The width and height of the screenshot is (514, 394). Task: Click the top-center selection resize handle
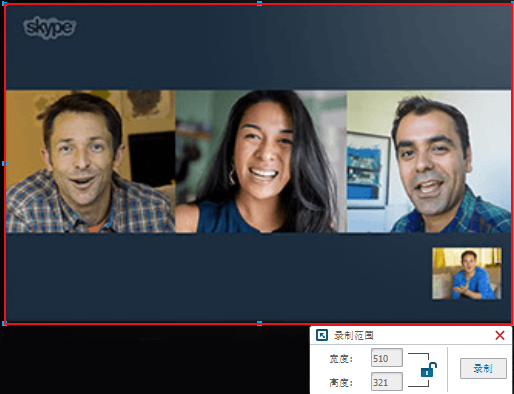259,3
